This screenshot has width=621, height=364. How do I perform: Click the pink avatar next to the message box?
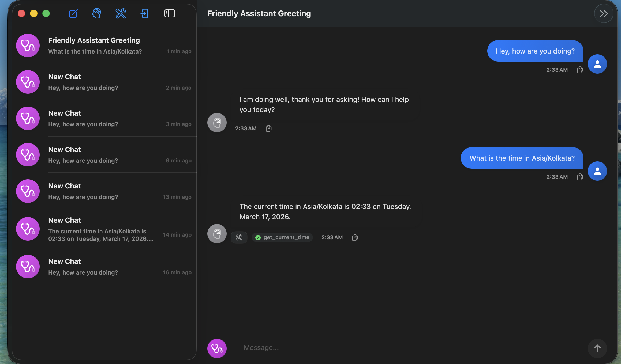217,348
